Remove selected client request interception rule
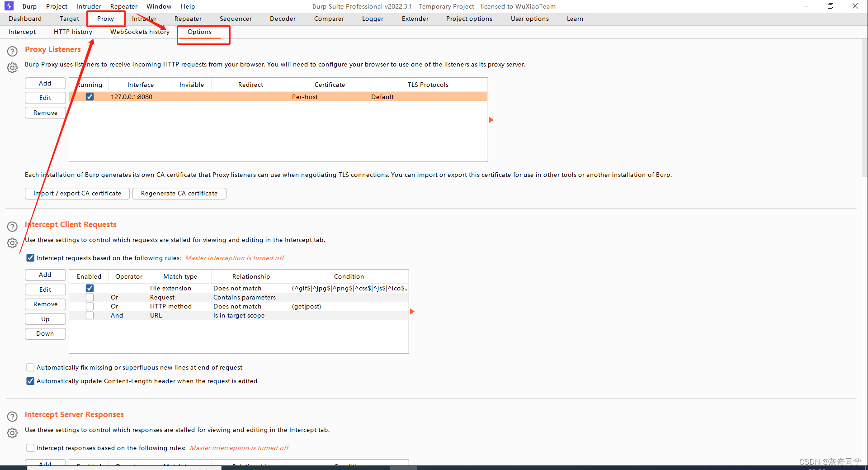The width and height of the screenshot is (868, 470). click(45, 304)
